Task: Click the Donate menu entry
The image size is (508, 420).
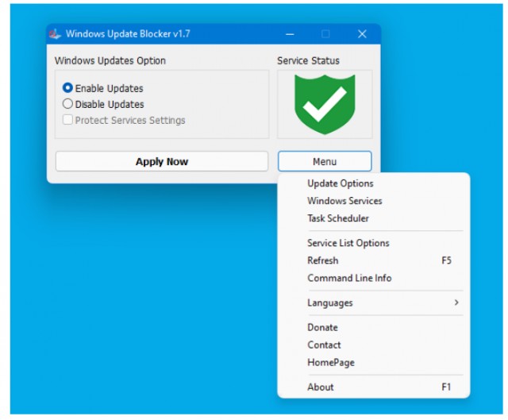Action: [322, 327]
